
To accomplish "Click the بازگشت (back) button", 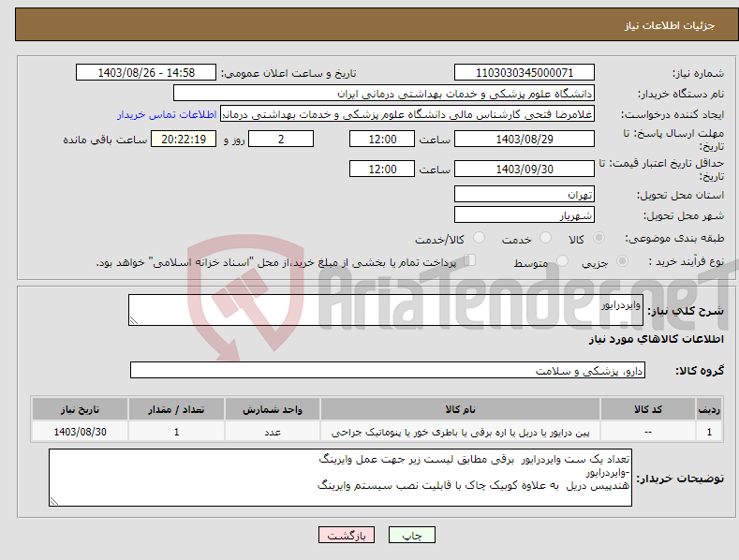I will click(x=347, y=535).
